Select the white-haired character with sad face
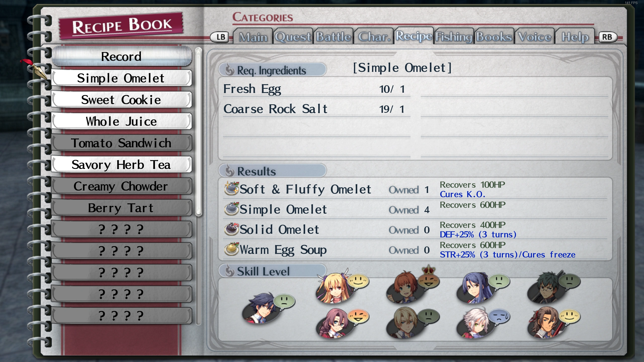The image size is (644, 362). click(473, 323)
